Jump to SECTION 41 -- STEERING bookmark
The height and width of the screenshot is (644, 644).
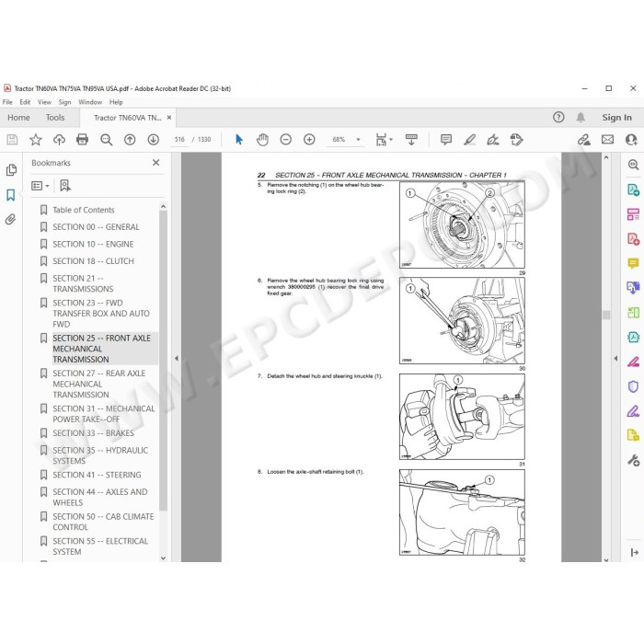[x=97, y=475]
